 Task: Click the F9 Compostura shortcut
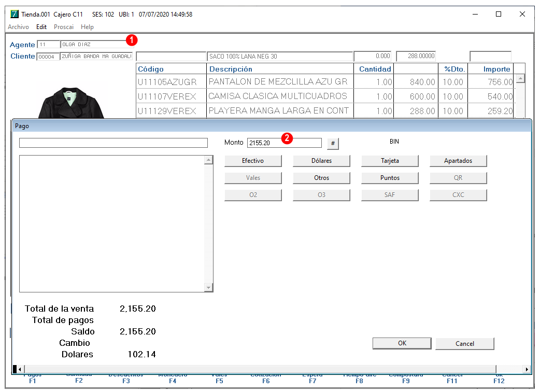(406, 379)
